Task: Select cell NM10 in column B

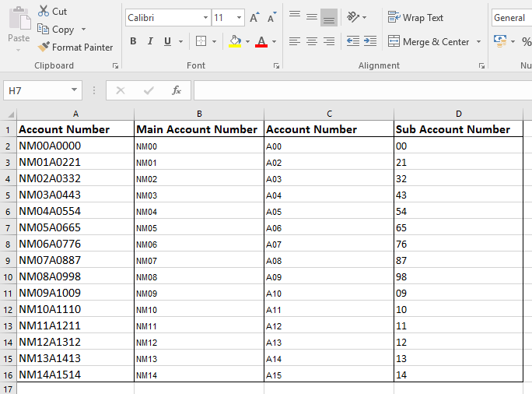Action: [x=199, y=309]
